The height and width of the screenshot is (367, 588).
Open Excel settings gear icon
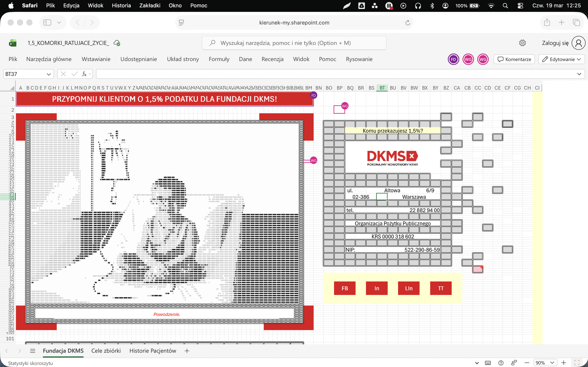click(x=523, y=43)
